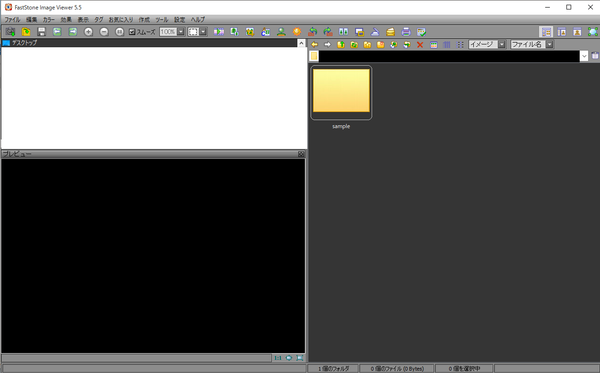Open the selection tool dropdown arrow
Image resolution: width=600 pixels, height=373 pixels.
[x=203, y=32]
